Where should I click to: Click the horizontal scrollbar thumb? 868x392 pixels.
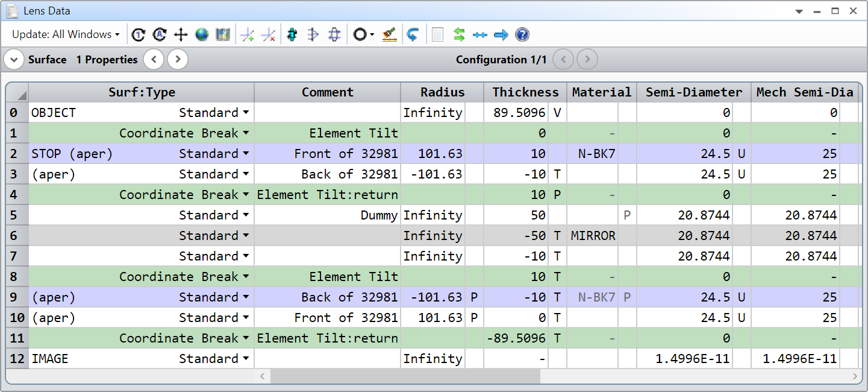405,376
